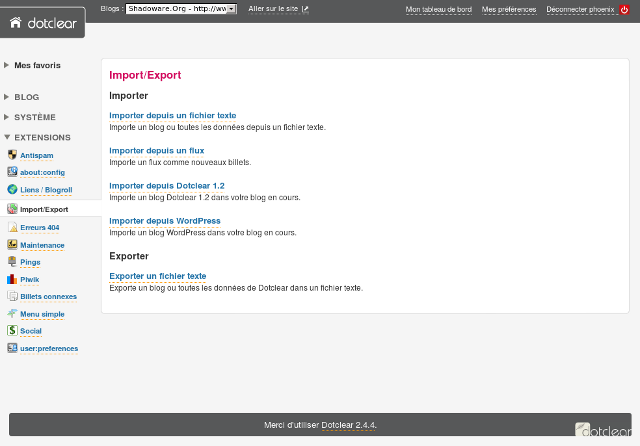This screenshot has height=446, width=640.
Task: Click text 'Exporte un blog ou toutes les données de Dotclear'
Action: (x=199, y=288)
